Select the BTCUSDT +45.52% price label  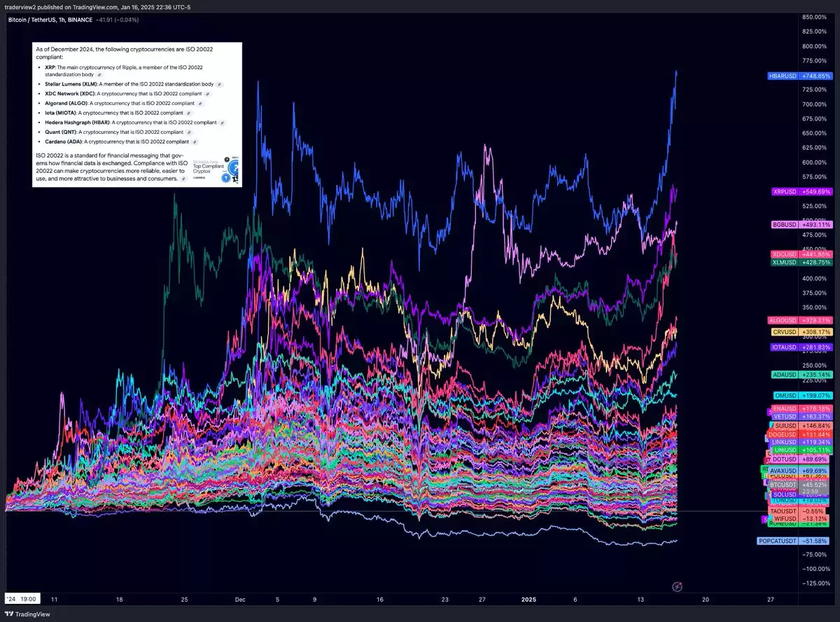point(800,484)
